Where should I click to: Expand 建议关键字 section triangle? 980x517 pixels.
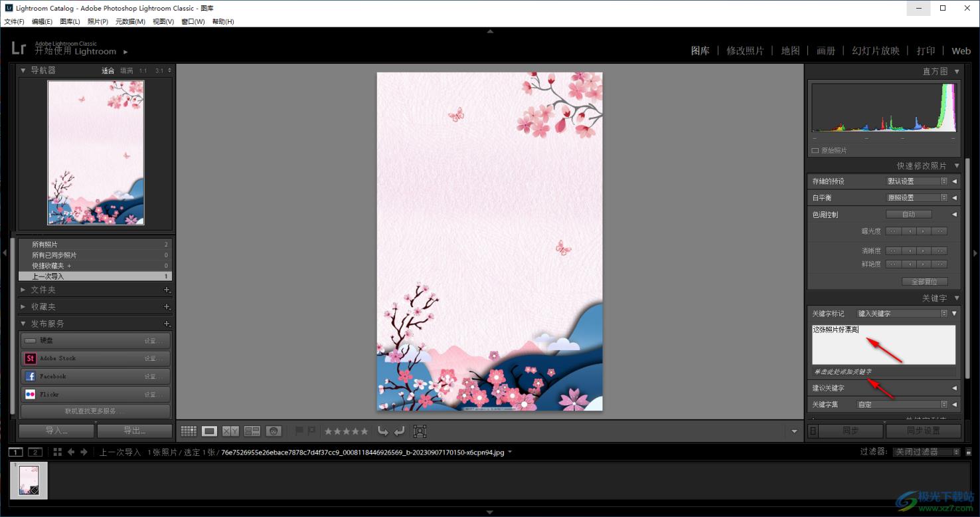(955, 388)
